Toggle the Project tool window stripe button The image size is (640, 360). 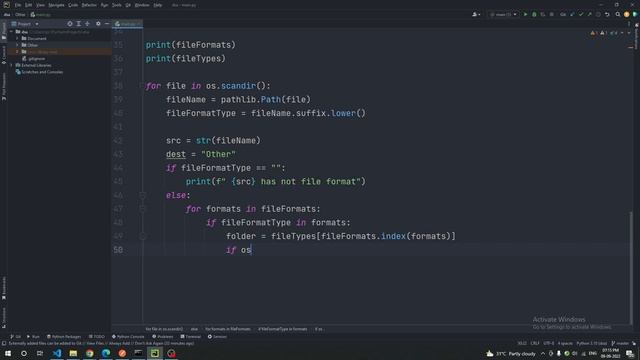[x=4, y=31]
